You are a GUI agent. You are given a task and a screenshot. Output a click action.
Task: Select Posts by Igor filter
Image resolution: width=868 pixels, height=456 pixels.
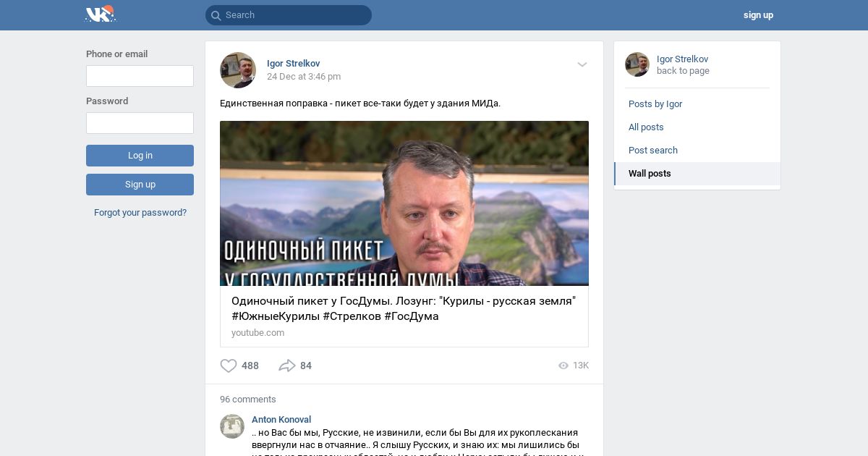[x=655, y=104]
